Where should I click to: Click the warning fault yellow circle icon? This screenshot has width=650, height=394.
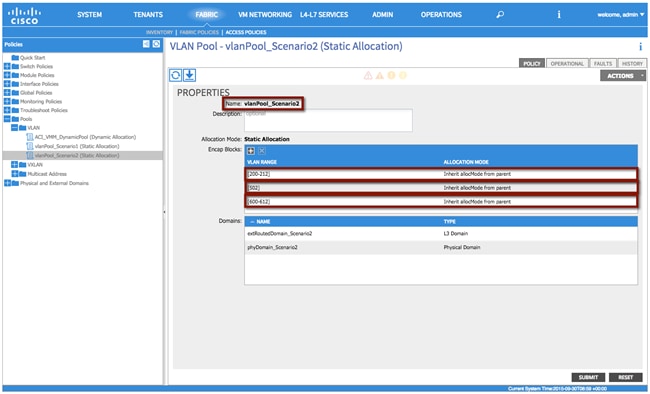(403, 75)
